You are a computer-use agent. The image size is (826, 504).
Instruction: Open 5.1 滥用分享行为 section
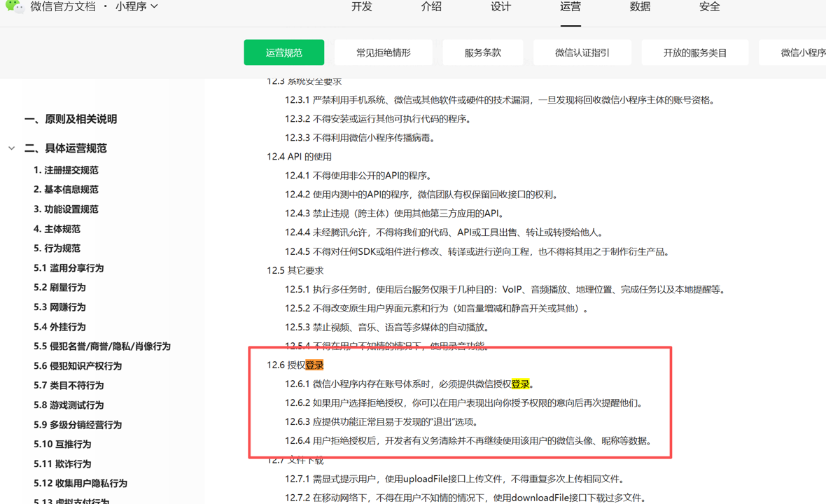click(x=69, y=268)
